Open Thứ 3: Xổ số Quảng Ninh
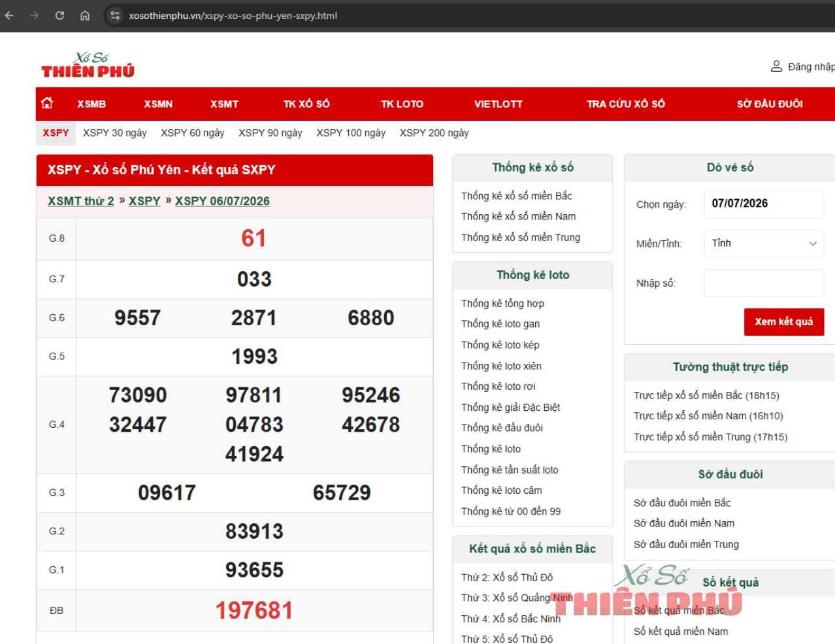 (x=517, y=598)
